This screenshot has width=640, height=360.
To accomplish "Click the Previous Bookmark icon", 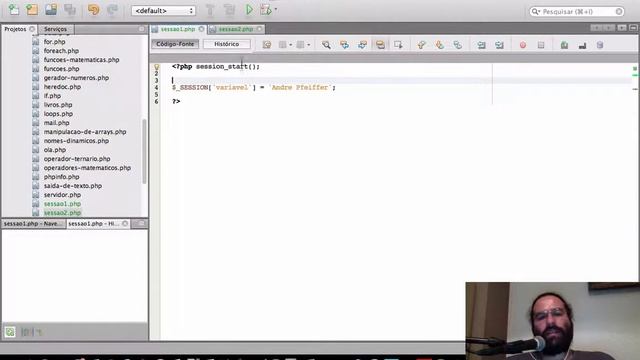I will coord(421,45).
